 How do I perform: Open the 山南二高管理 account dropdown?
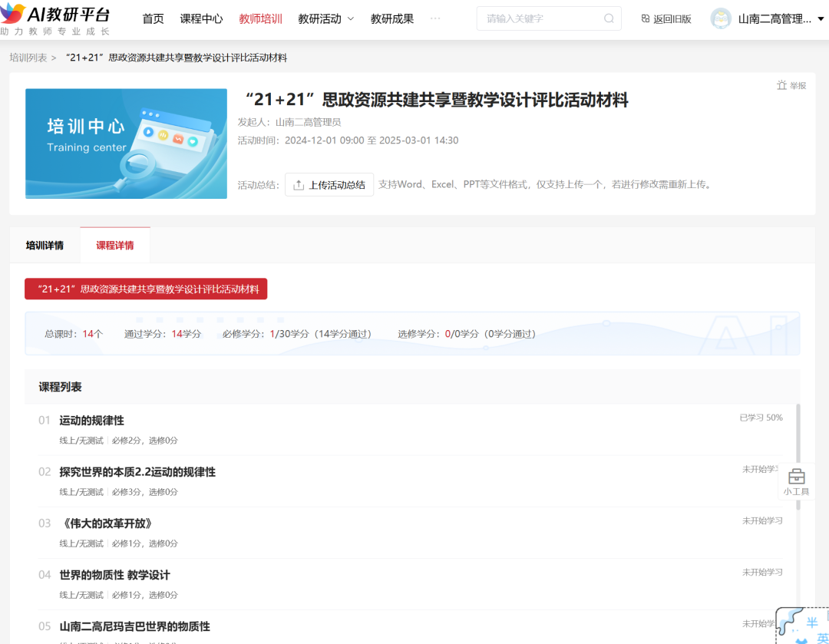777,18
